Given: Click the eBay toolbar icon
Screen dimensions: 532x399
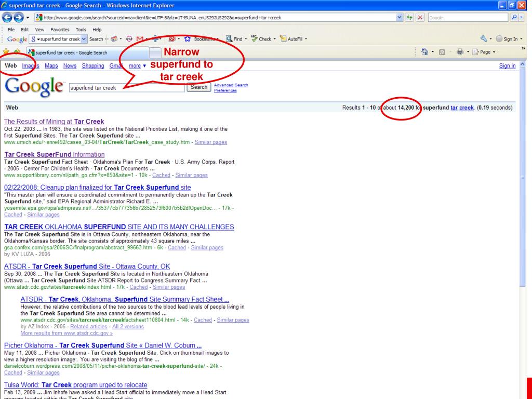Looking at the screenshot, I should pos(129,39).
